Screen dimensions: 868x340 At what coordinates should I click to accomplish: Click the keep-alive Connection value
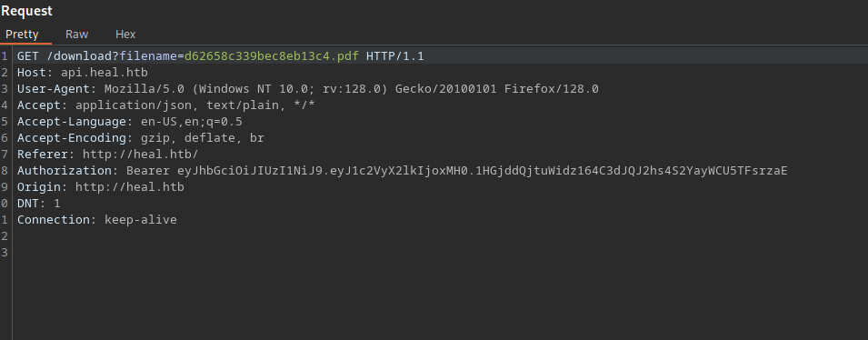[x=141, y=219]
